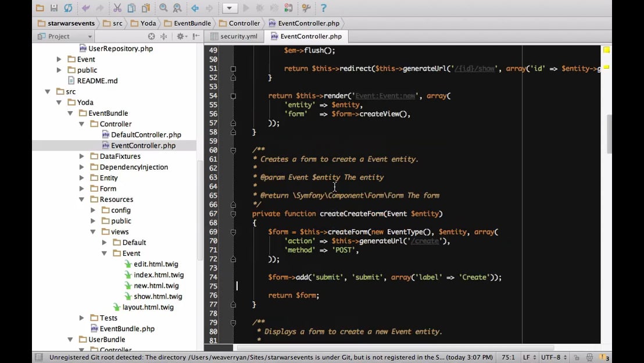Fold createForm array at line 69
The width and height of the screenshot is (644, 363).
click(x=233, y=232)
